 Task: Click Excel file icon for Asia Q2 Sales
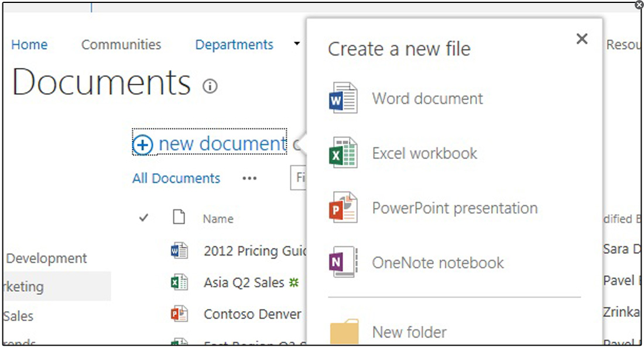(180, 282)
